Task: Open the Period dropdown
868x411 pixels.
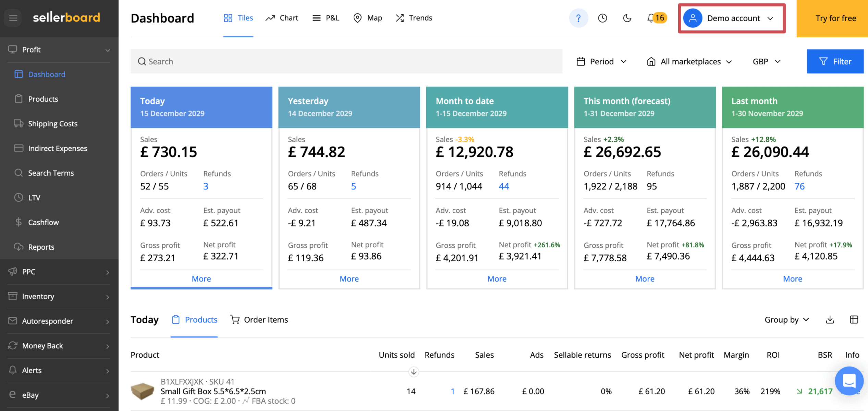Action: tap(601, 62)
